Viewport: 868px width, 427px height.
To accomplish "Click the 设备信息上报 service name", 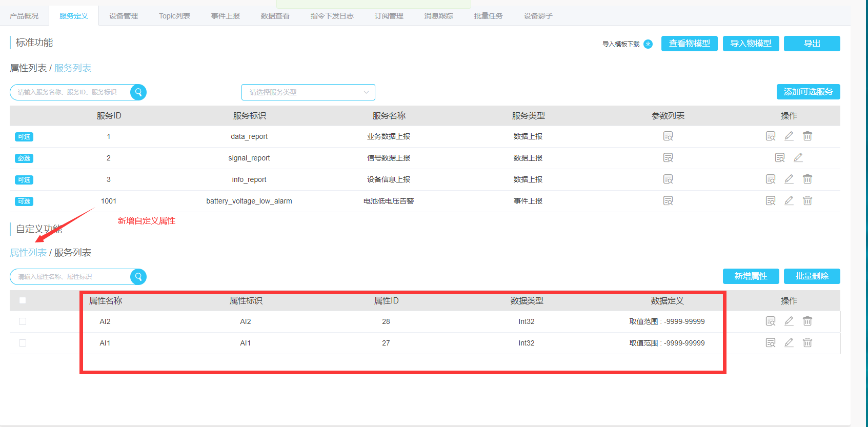I will [389, 179].
